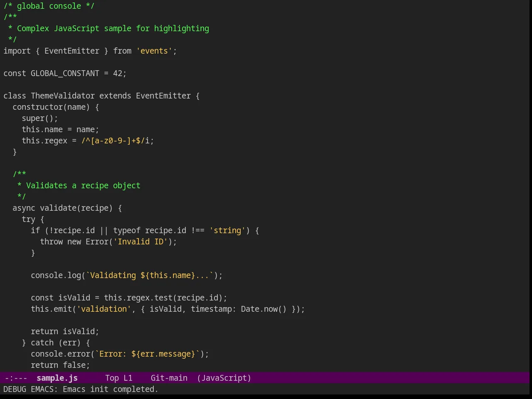Click 'Validates a recipe object' comment

[83, 185]
